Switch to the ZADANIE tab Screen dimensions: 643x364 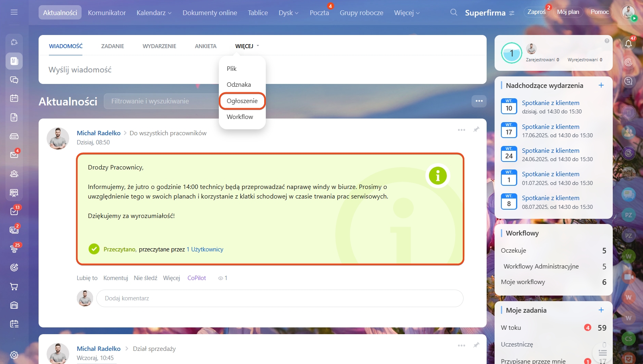pos(113,46)
